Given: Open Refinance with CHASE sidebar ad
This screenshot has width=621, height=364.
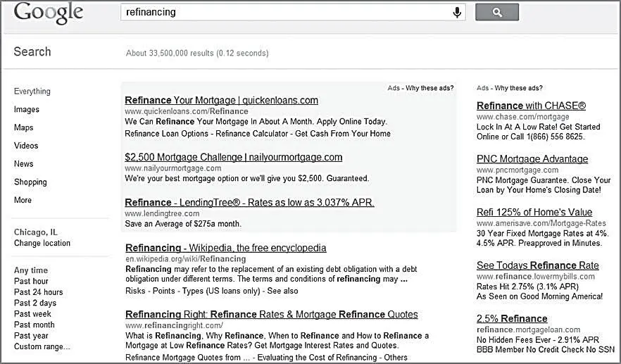Looking at the screenshot, I should point(531,106).
